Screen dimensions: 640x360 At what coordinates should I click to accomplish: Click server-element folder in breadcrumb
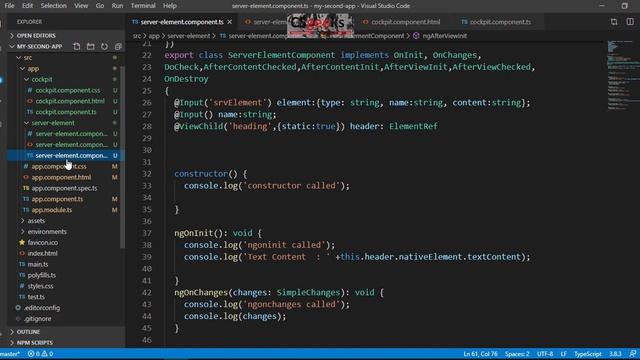pos(189,36)
